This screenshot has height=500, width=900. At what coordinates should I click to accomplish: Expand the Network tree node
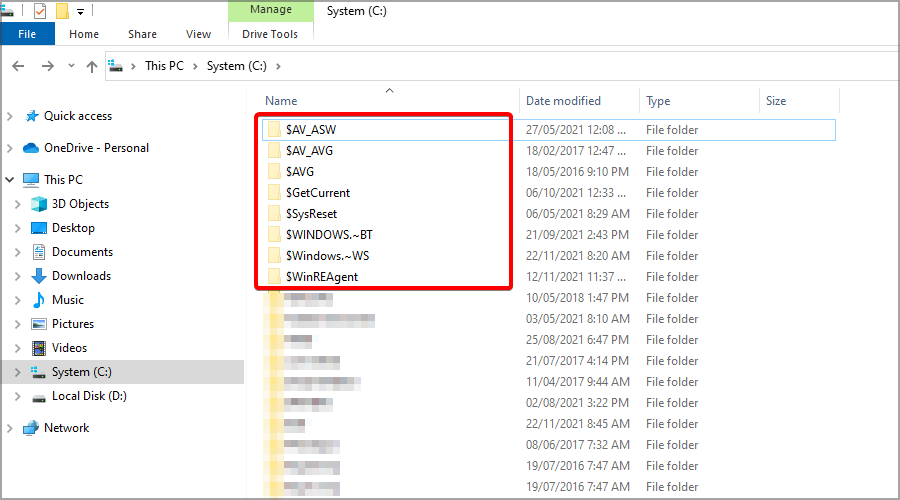(10, 428)
